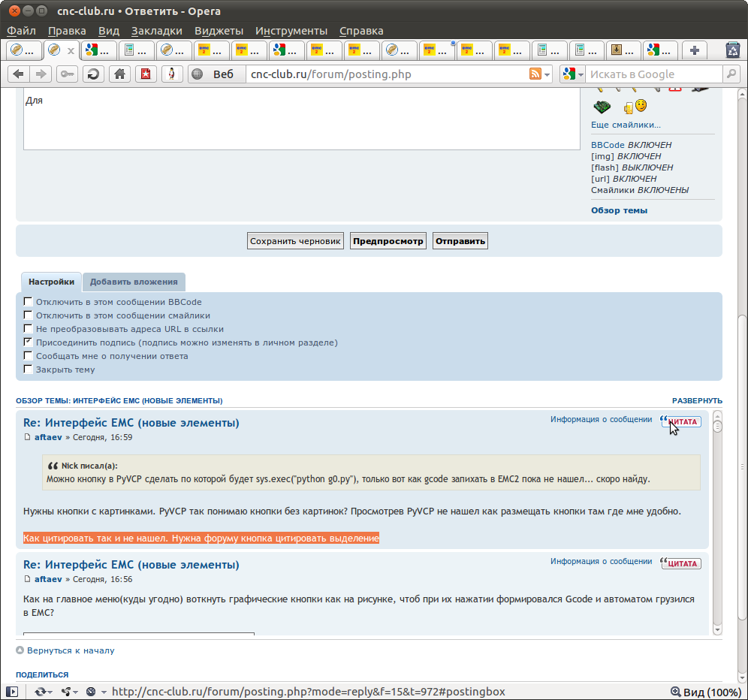Insert the circuit board smiley
This screenshot has width=748, height=700.
click(x=602, y=107)
